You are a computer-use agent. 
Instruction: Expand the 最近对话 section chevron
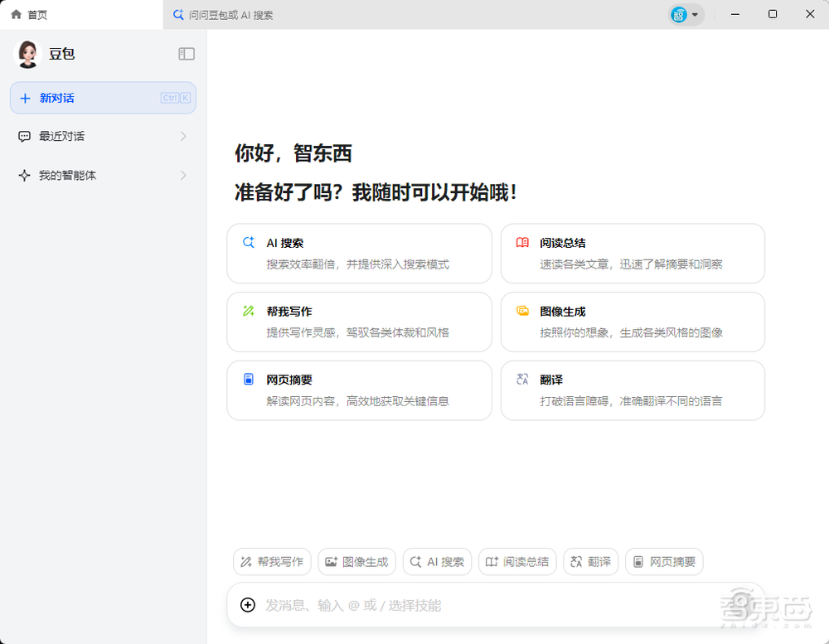(x=184, y=136)
